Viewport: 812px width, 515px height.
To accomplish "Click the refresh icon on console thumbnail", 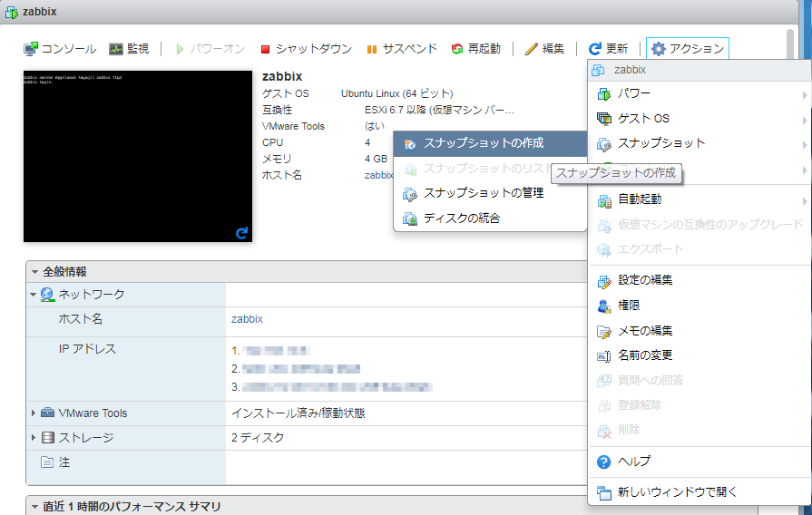I will [241, 233].
